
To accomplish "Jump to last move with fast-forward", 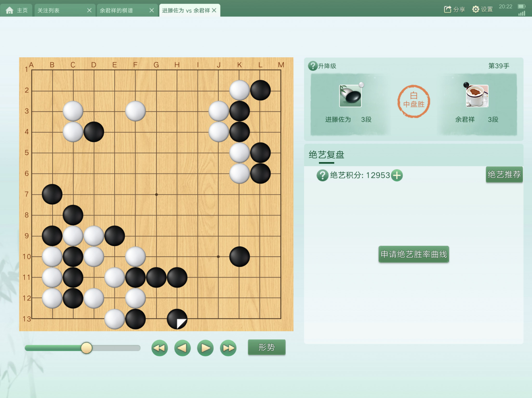I will coord(228,348).
